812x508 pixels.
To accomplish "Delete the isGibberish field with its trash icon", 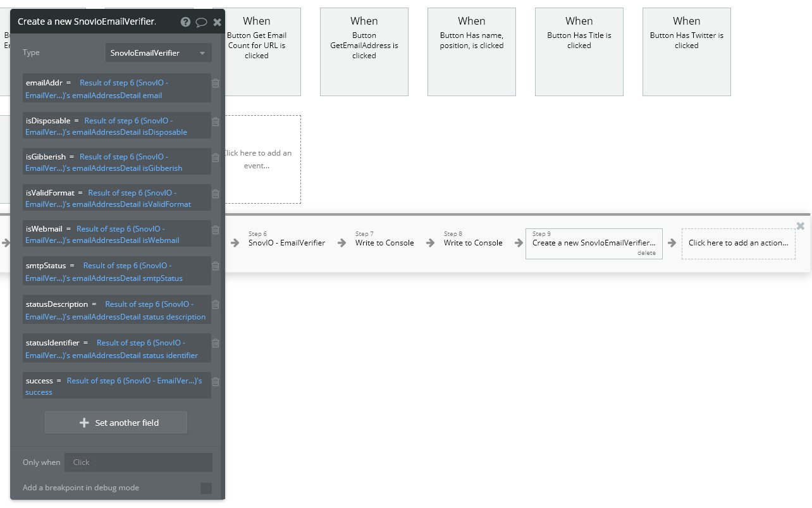I will tap(216, 158).
